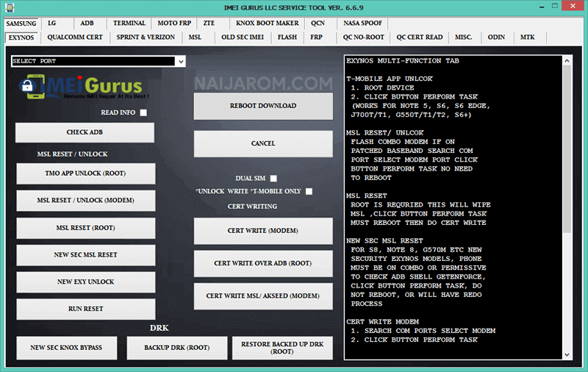Click the BACKUP DRK (ROOT) button
The height and width of the screenshot is (372, 588).
coord(177,348)
